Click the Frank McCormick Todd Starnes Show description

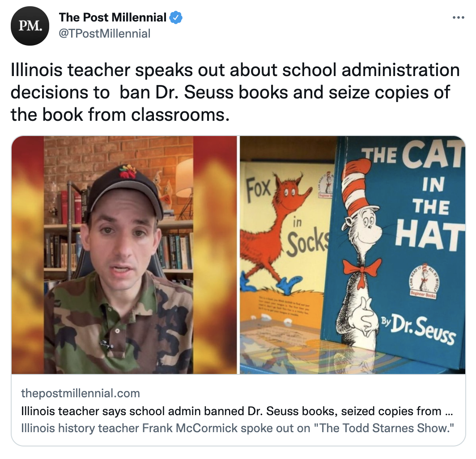click(238, 428)
